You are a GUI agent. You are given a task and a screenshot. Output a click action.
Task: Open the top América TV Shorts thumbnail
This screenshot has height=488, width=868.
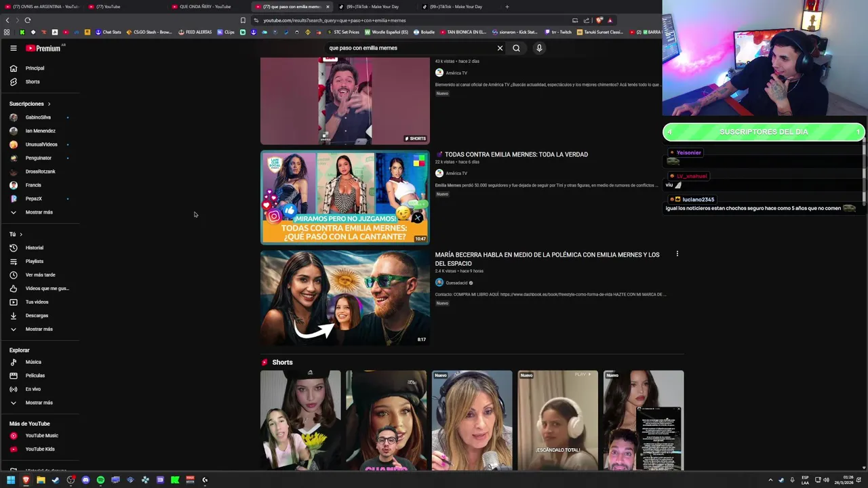tap(345, 100)
